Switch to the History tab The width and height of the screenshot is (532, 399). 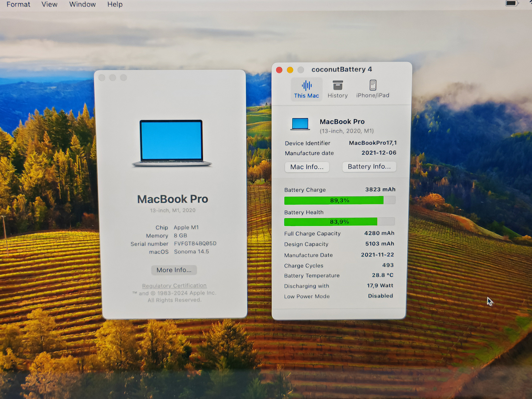[337, 90]
